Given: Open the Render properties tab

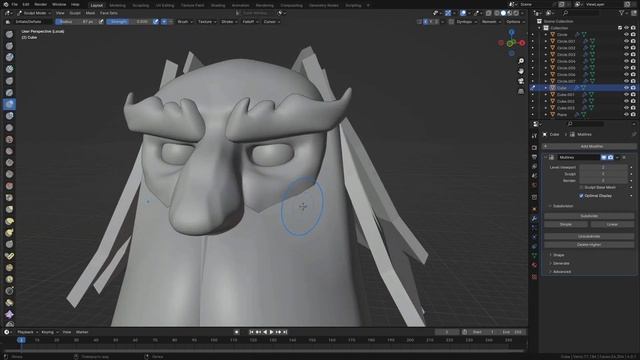Looking at the screenshot, I should tap(534, 148).
